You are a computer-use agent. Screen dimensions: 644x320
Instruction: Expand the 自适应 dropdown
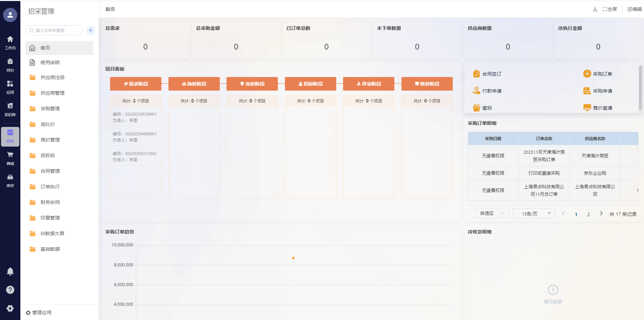(x=491, y=213)
